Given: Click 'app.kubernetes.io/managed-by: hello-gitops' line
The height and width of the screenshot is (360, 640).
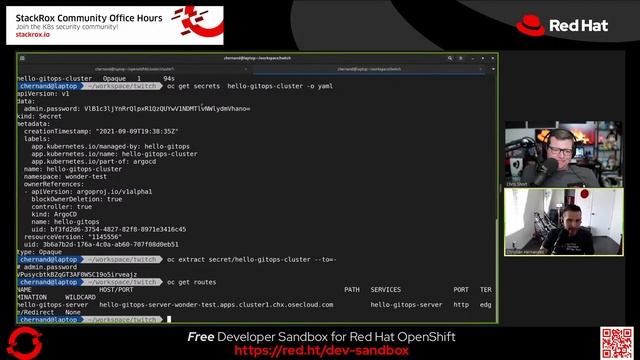Looking at the screenshot, I should [x=111, y=146].
